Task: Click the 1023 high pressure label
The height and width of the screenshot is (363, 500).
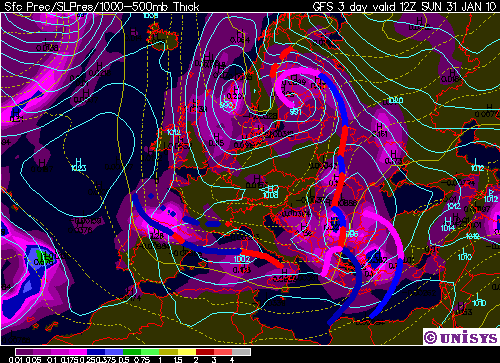Action: 79,167
